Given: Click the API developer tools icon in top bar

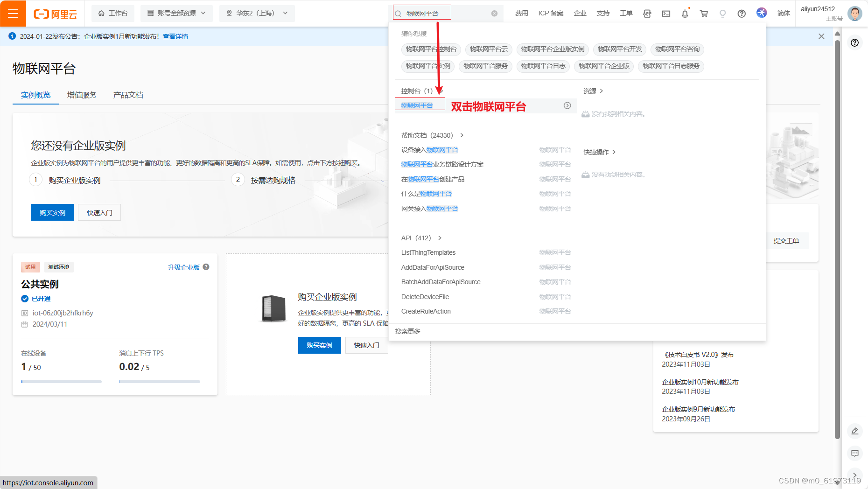Looking at the screenshot, I should [x=647, y=14].
